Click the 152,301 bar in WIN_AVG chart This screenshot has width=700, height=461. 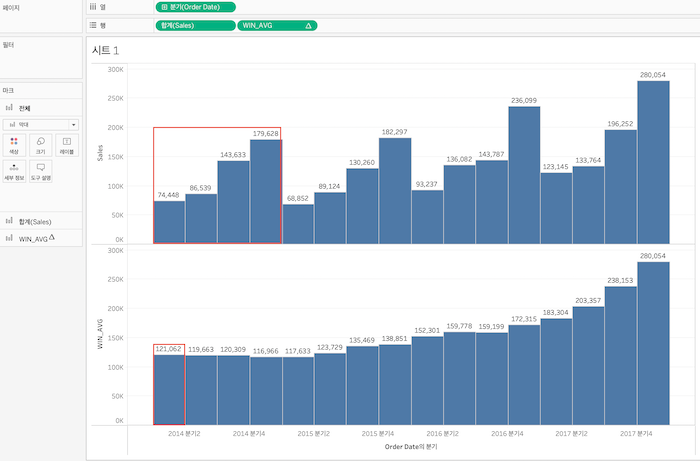(427, 381)
